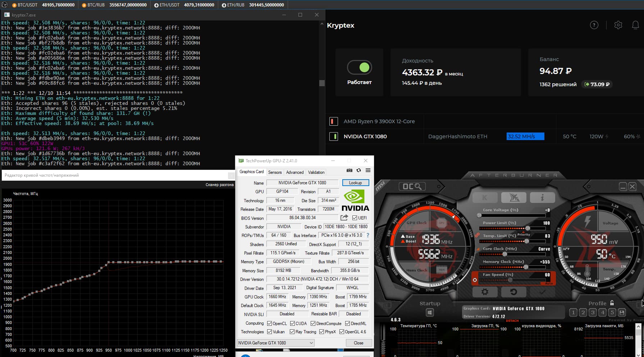Open the Afterburner information i button
Image resolution: width=644 pixels, height=357 pixels.
click(x=542, y=198)
